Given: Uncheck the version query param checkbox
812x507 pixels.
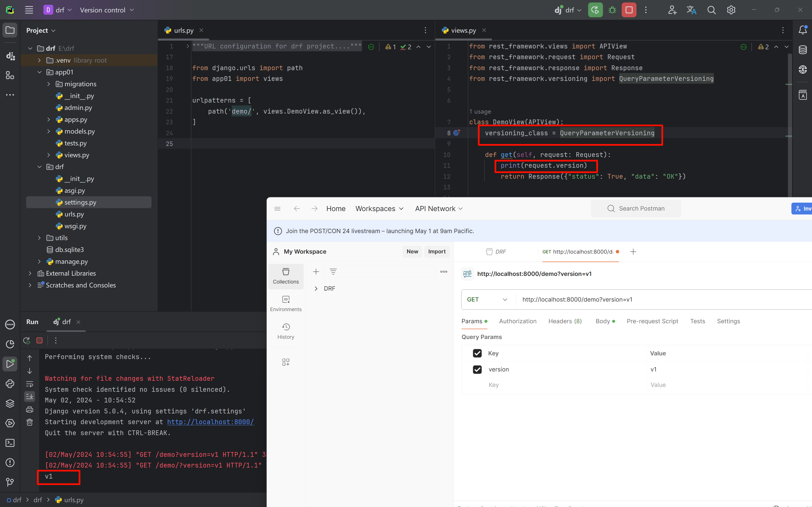Looking at the screenshot, I should [x=477, y=369].
